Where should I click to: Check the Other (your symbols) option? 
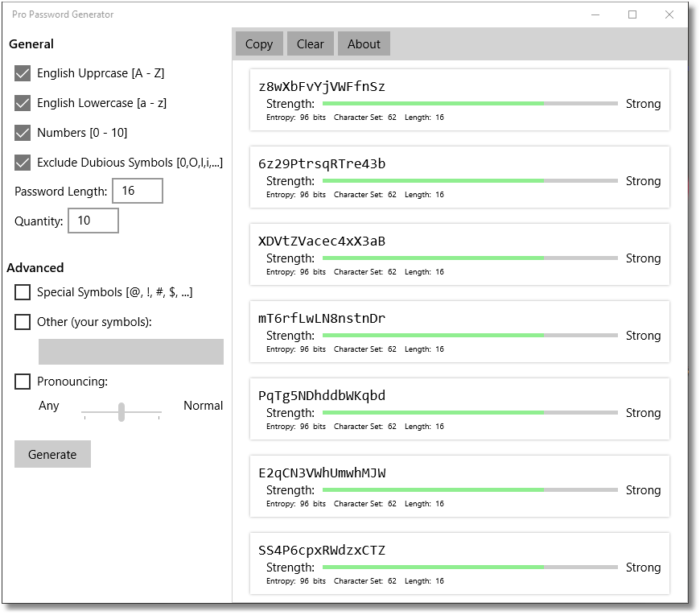[x=23, y=322]
